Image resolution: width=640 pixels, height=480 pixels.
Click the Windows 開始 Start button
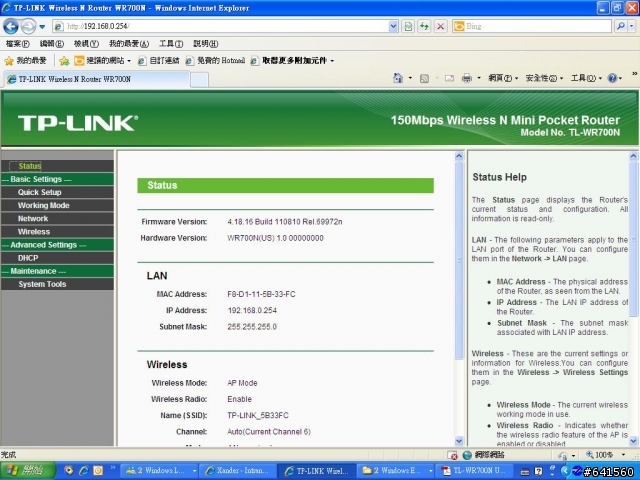27,471
